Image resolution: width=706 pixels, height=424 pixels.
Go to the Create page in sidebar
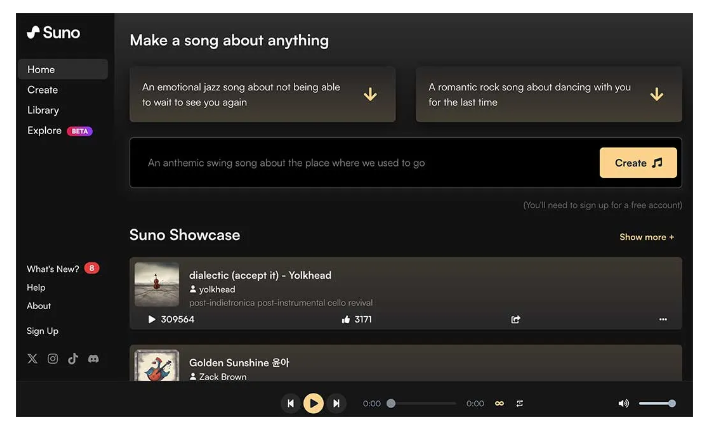click(x=42, y=90)
